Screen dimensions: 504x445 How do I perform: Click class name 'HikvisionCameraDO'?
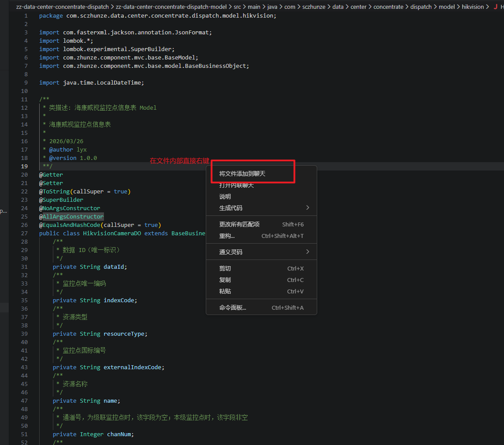pos(112,234)
